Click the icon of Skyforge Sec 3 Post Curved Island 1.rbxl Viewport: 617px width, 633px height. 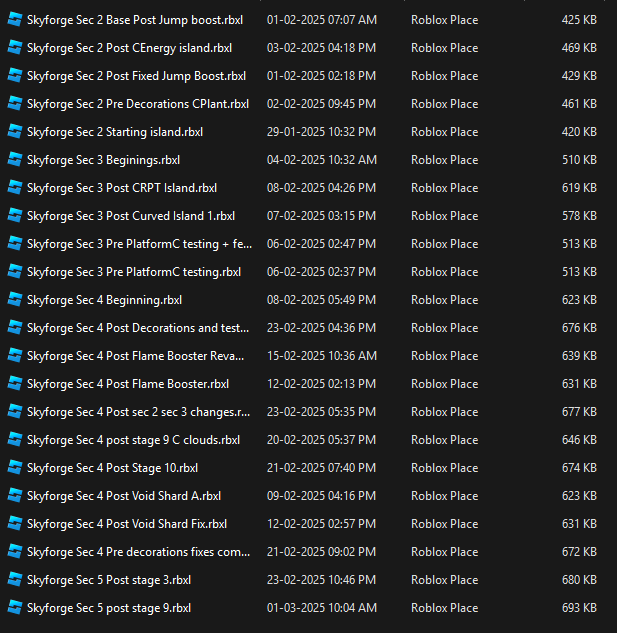[15, 216]
